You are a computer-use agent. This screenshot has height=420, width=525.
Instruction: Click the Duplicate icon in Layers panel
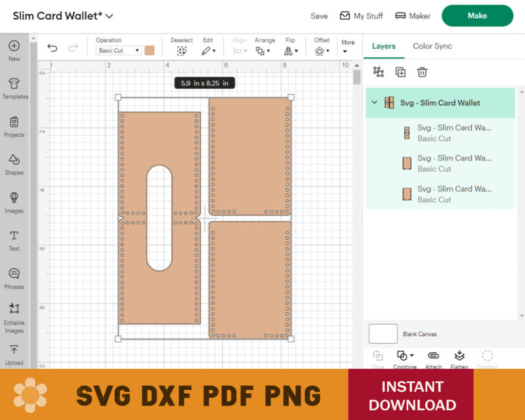[x=400, y=72]
